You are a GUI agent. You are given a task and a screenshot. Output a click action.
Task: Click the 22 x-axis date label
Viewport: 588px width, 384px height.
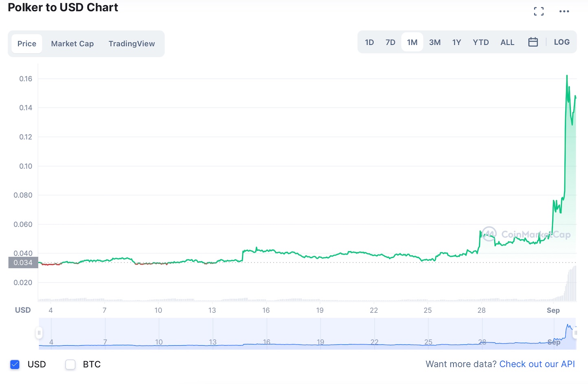click(x=374, y=310)
